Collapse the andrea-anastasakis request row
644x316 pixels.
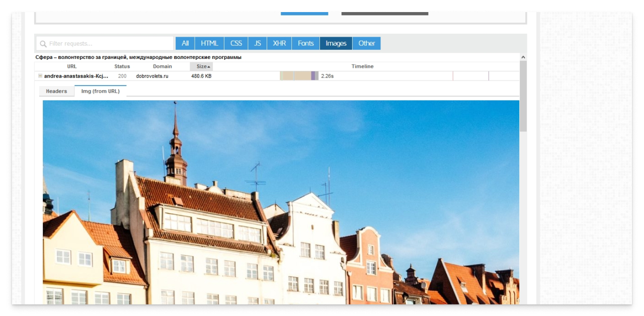[x=40, y=76]
